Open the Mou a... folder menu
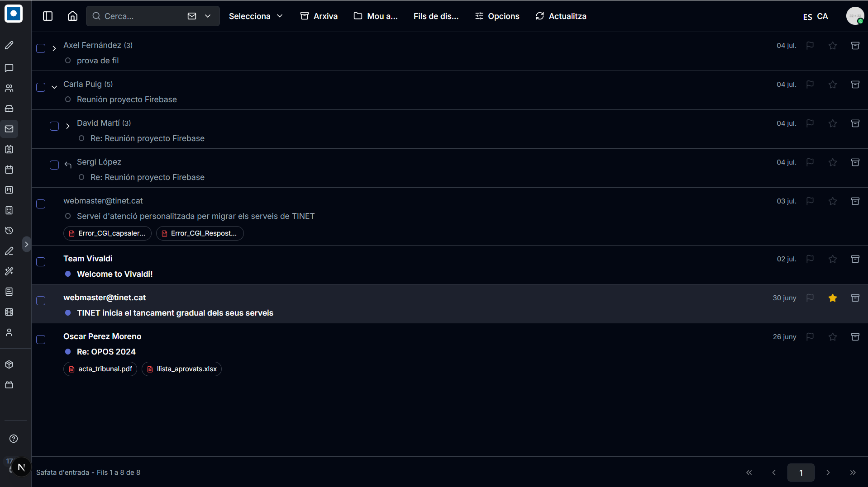Image resolution: width=868 pixels, height=487 pixels. point(376,16)
